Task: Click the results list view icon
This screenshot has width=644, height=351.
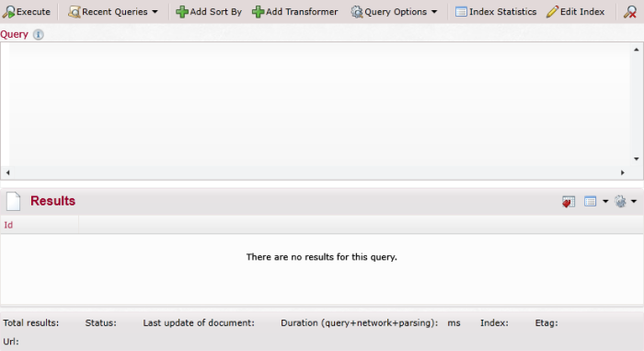Action: (591, 201)
